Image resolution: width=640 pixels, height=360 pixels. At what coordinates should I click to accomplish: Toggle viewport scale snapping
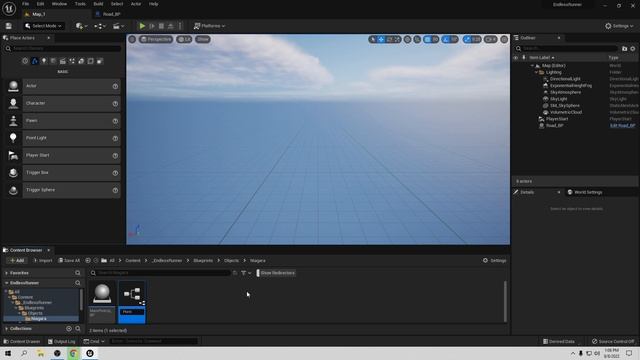point(467,39)
